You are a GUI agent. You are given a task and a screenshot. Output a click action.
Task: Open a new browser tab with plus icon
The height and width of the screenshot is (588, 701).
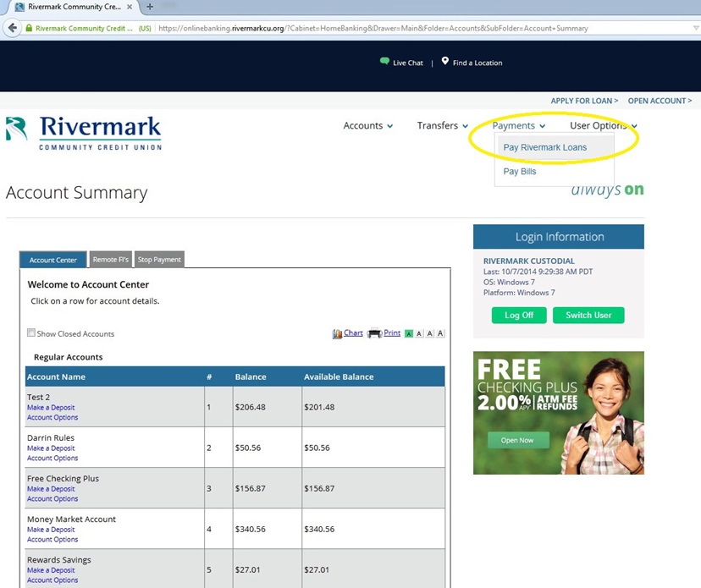pos(150,7)
